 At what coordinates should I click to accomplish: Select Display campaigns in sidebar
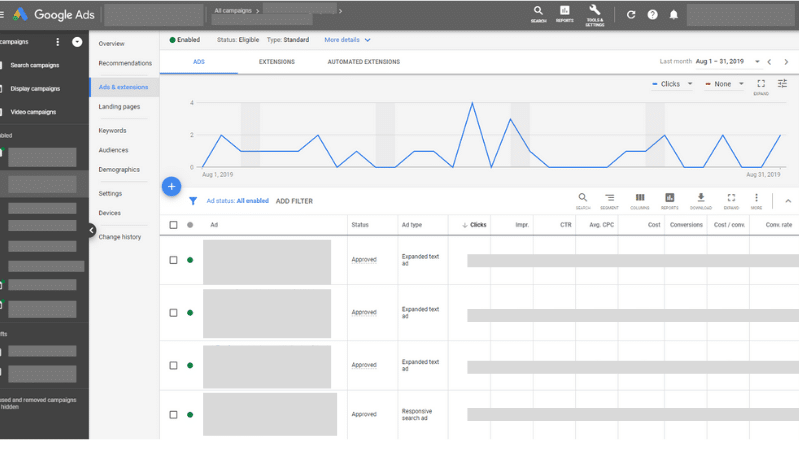[35, 89]
